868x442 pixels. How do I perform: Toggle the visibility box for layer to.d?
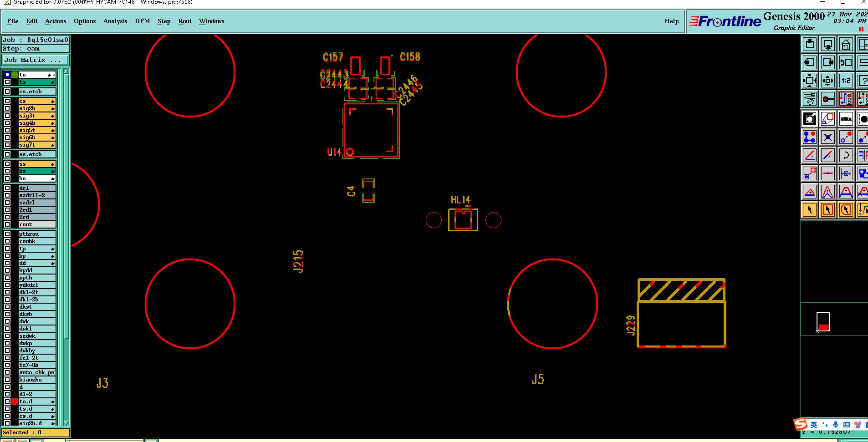pyautogui.click(x=7, y=401)
